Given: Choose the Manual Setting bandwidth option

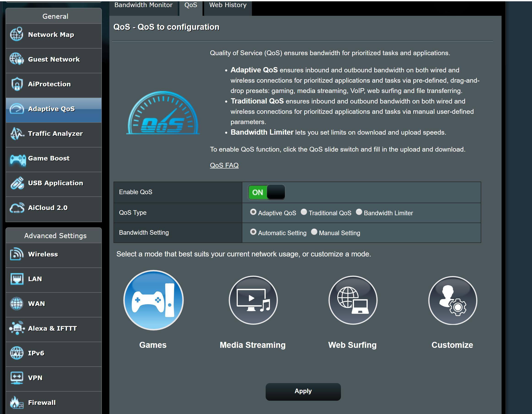Looking at the screenshot, I should point(314,232).
